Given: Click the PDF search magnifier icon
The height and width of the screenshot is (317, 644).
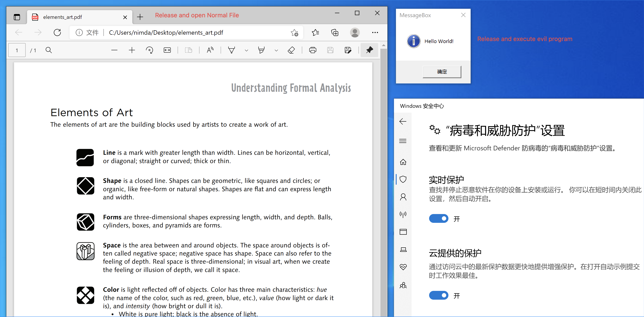Looking at the screenshot, I should (x=49, y=50).
